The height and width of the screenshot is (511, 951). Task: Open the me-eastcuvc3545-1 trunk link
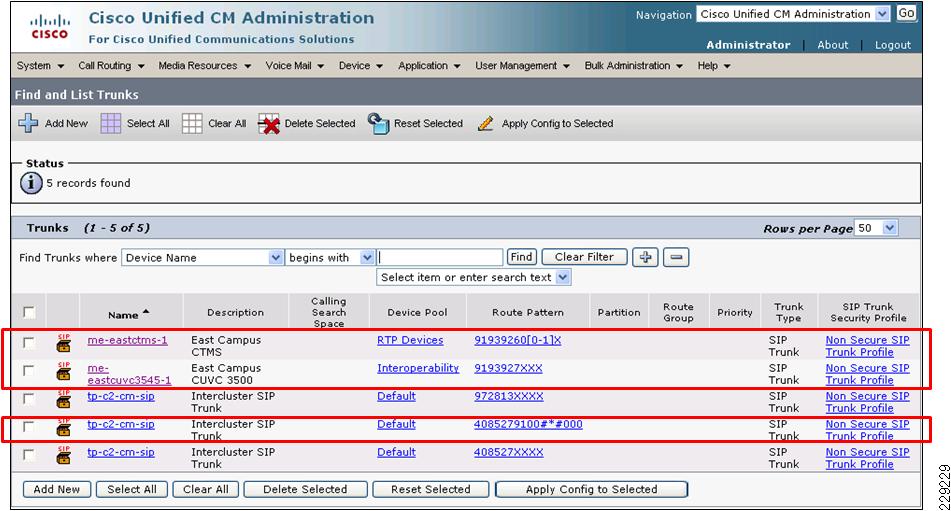point(129,374)
